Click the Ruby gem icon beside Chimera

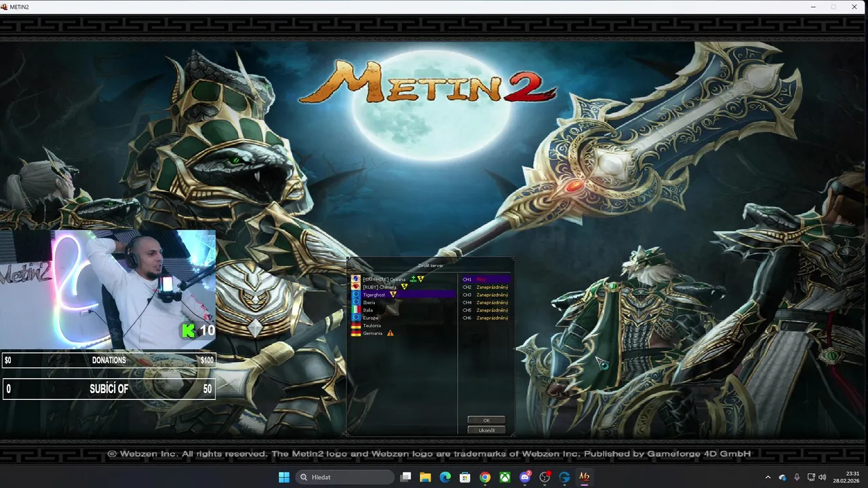tap(355, 287)
